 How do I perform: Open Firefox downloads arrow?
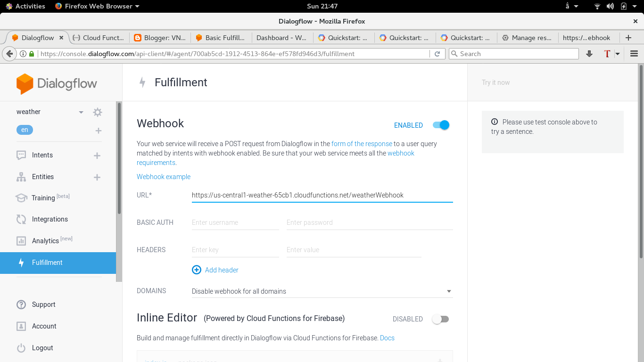(589, 54)
